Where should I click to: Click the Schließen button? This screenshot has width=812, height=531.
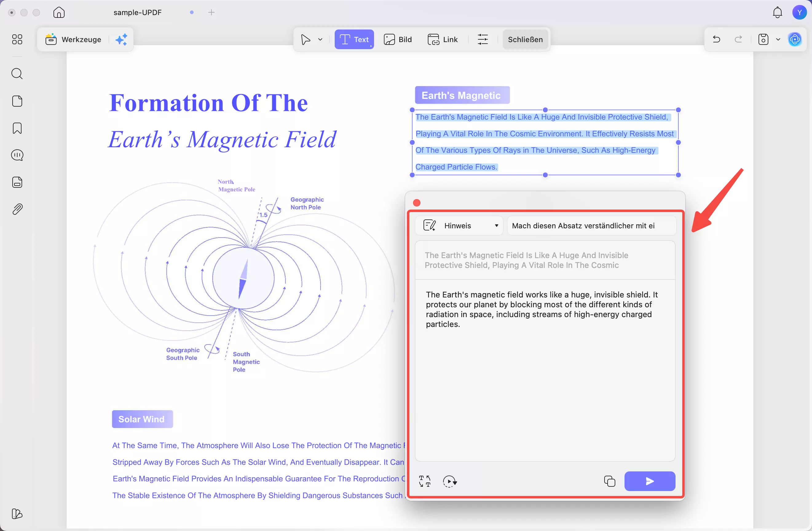[525, 39]
